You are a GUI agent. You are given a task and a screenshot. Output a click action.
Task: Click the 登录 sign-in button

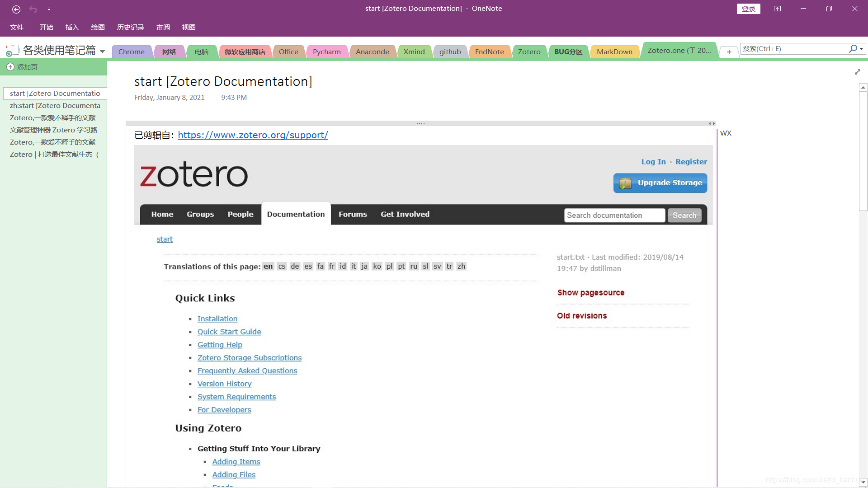pos(748,9)
